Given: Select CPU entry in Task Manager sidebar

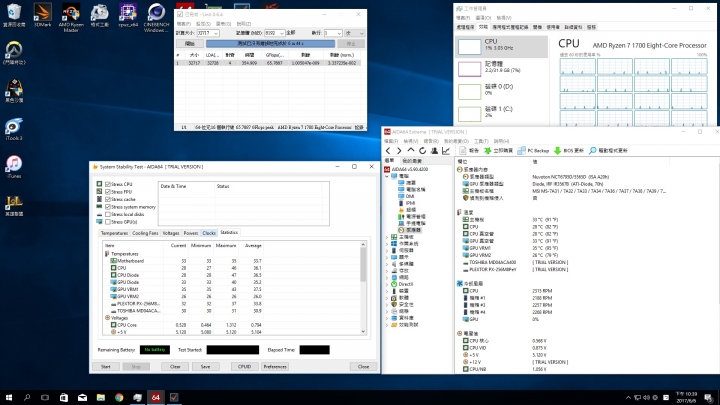Looking at the screenshot, I should click(x=501, y=46).
